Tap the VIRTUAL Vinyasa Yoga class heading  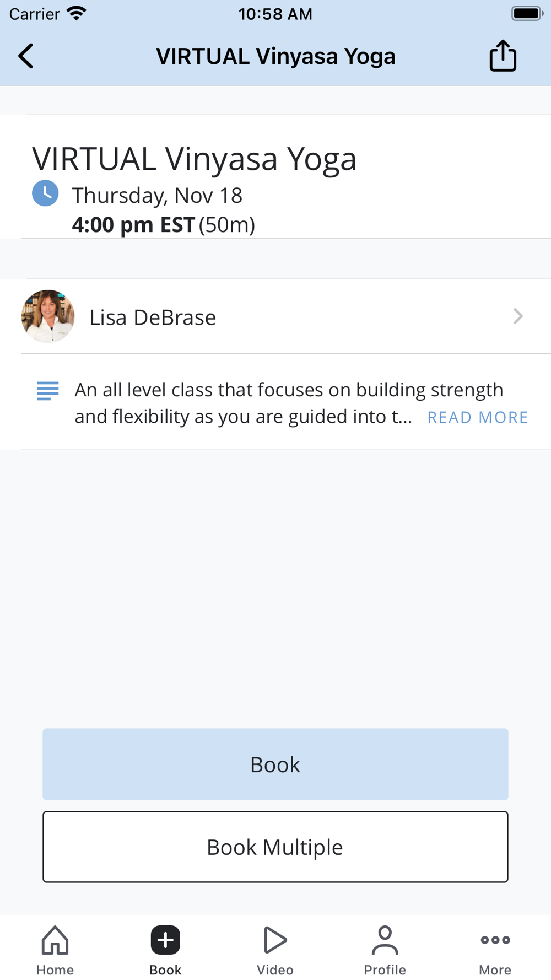point(194,159)
